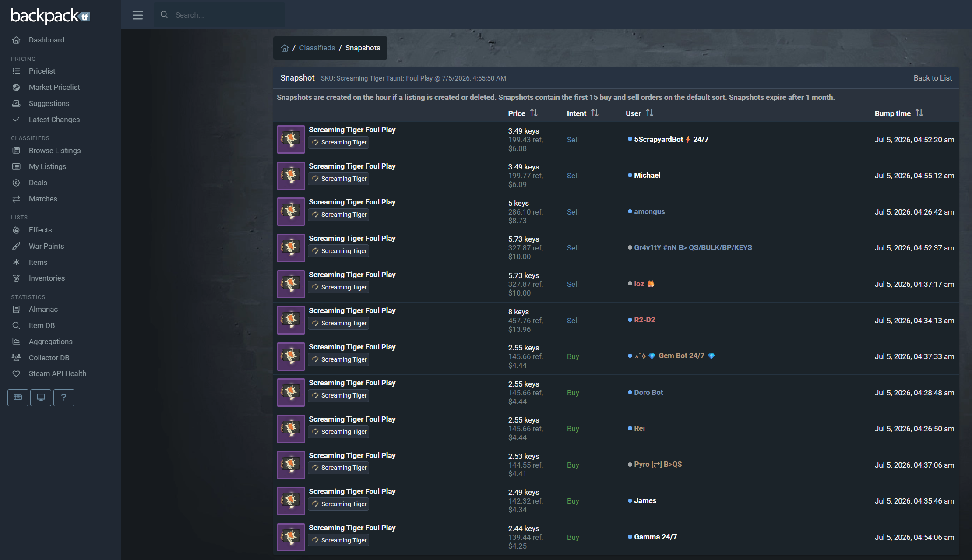Click the Suggestions icon in sidebar
The image size is (972, 560).
point(16,104)
